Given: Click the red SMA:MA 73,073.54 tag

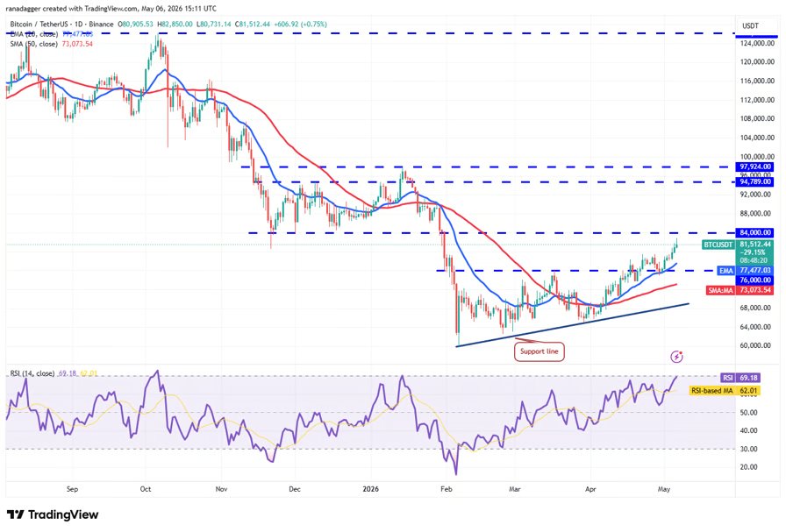Looking at the screenshot, I should 740,290.
